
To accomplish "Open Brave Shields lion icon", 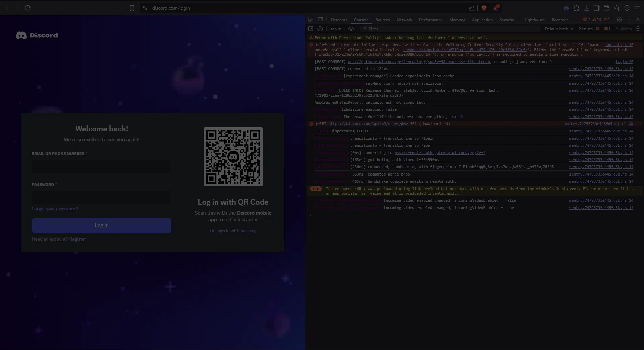I will tap(484, 8).
